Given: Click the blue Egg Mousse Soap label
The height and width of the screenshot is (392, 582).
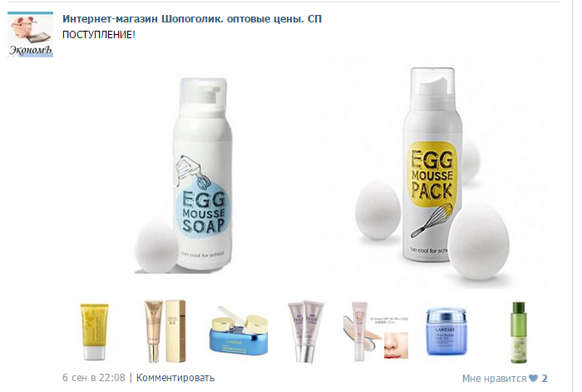Looking at the screenshot, I should (205, 212).
